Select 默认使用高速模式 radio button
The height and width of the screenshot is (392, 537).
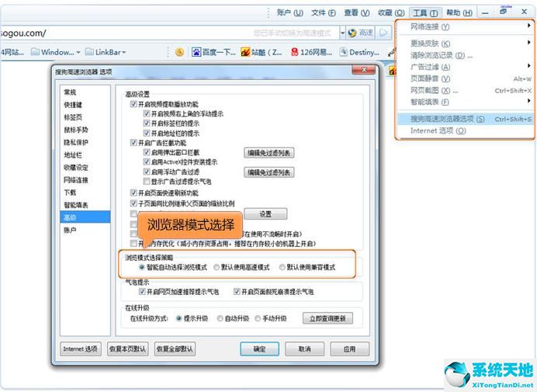217,267
